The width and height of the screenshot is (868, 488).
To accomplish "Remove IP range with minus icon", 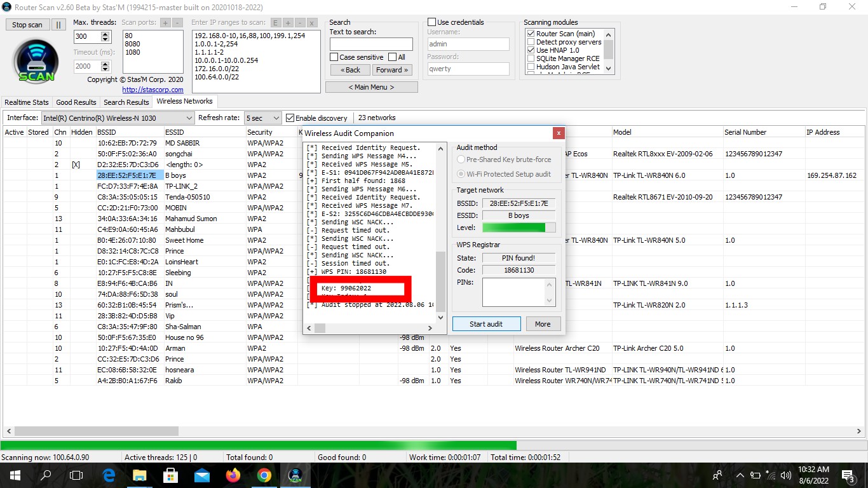I will point(300,22).
